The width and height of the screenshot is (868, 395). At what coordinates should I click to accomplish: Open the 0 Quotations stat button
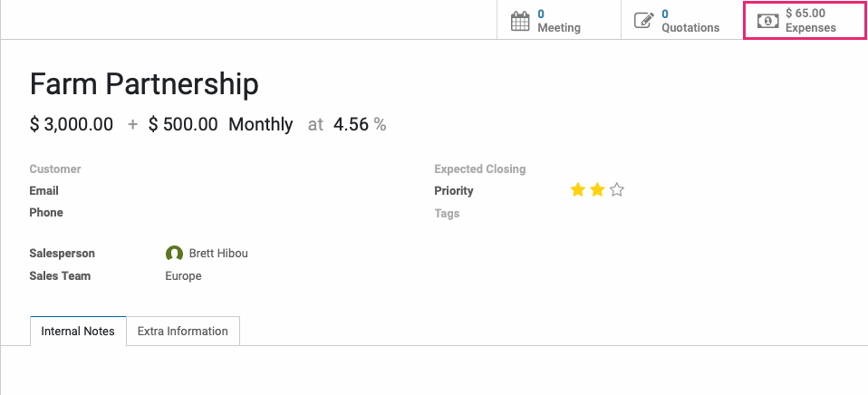(682, 21)
